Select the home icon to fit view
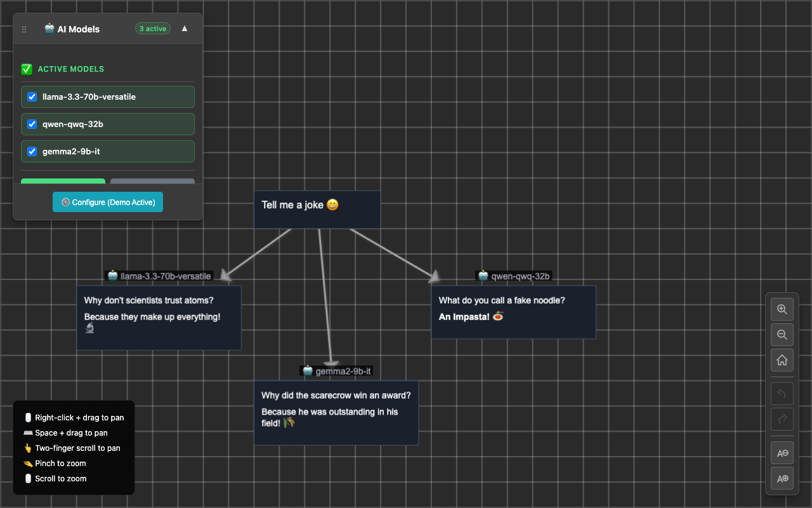Viewport: 812px width, 508px height. [x=782, y=360]
